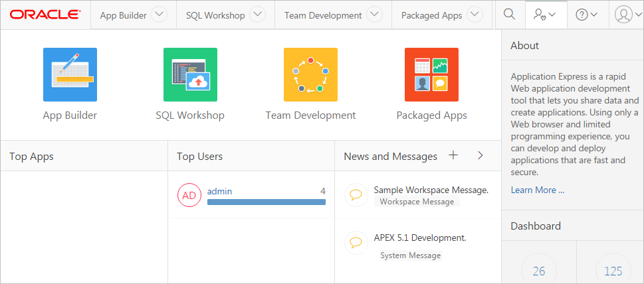Click the Learn More link
The width and height of the screenshot is (644, 284).
(x=537, y=190)
